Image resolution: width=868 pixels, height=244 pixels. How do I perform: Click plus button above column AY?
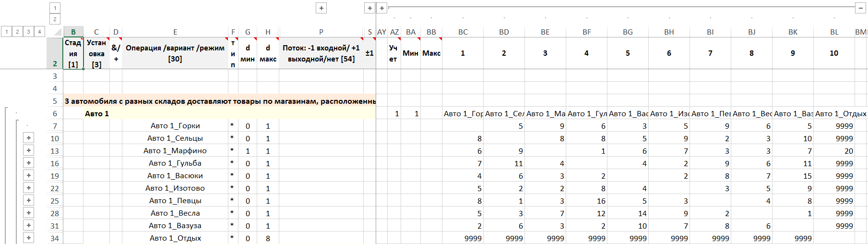(x=382, y=8)
